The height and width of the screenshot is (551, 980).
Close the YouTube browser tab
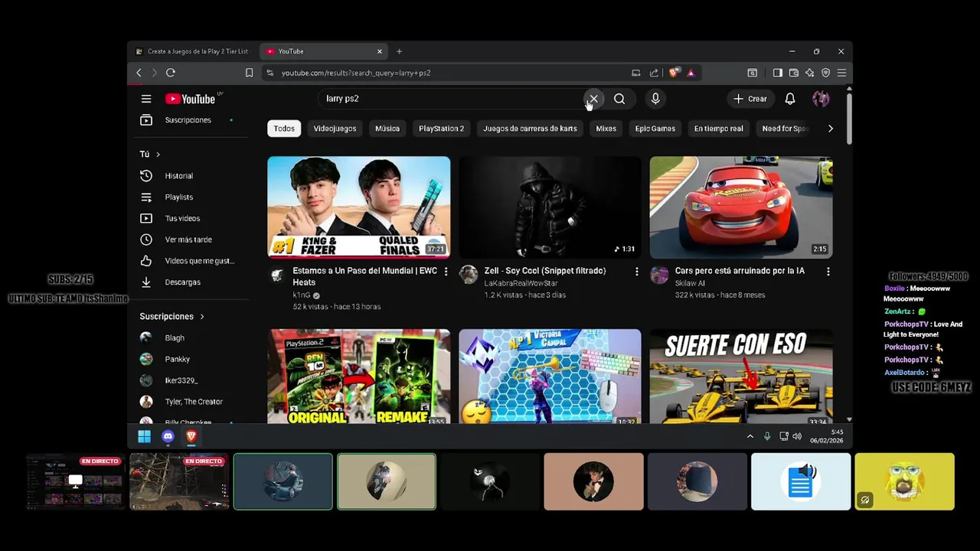[x=379, y=51]
